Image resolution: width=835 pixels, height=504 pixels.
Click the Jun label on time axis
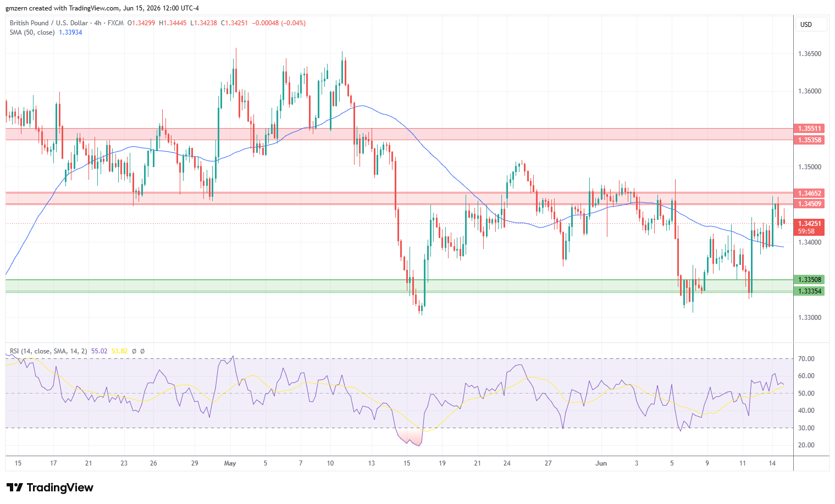pyautogui.click(x=601, y=463)
